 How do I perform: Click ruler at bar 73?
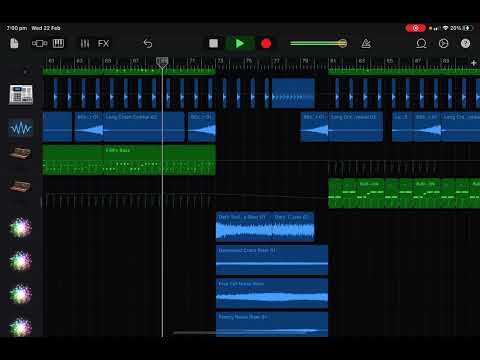click(221, 61)
